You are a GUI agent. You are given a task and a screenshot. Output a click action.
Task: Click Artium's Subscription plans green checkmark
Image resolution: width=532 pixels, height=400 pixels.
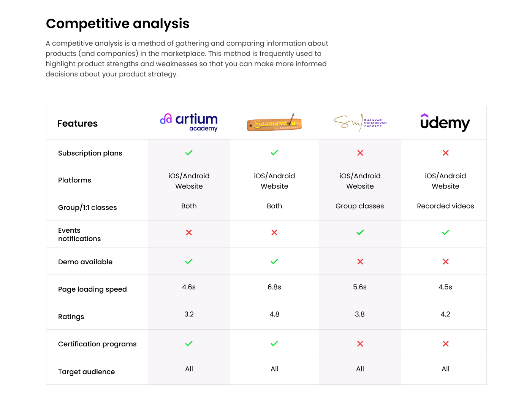189,153
